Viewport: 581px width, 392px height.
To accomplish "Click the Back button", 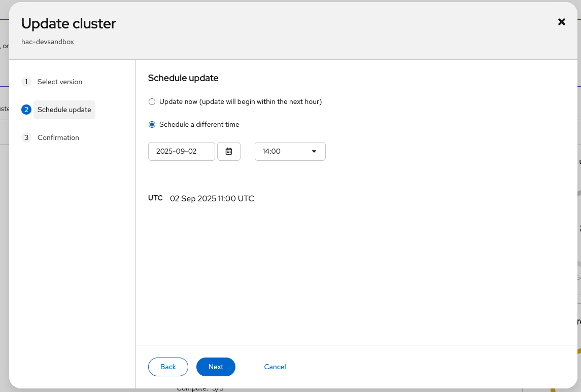I will 168,367.
